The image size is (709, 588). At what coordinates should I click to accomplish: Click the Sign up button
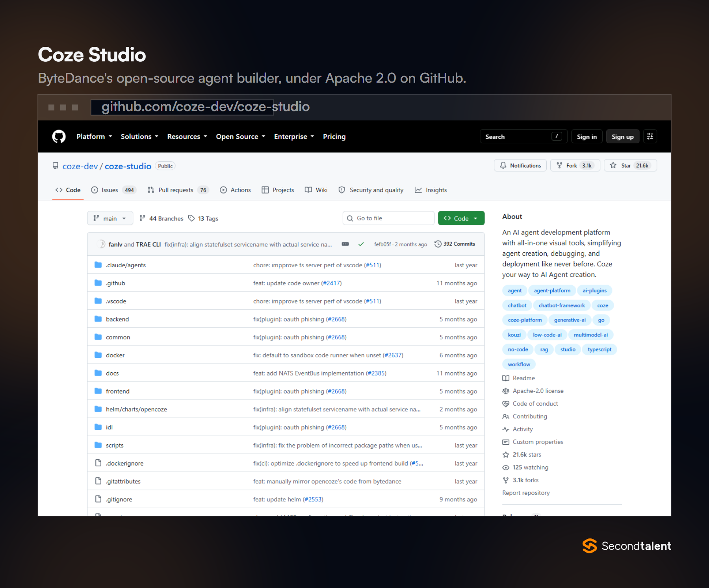point(622,137)
